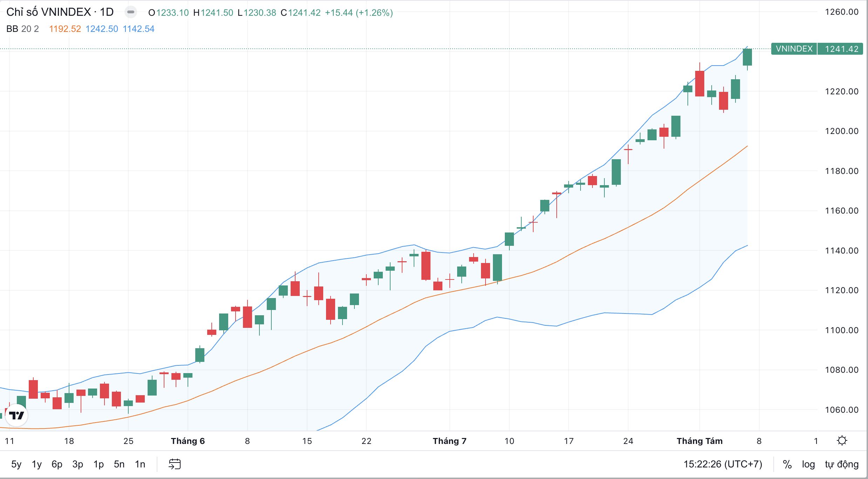Select the 1p time range
Screen dimensions: 868x479
(99, 464)
